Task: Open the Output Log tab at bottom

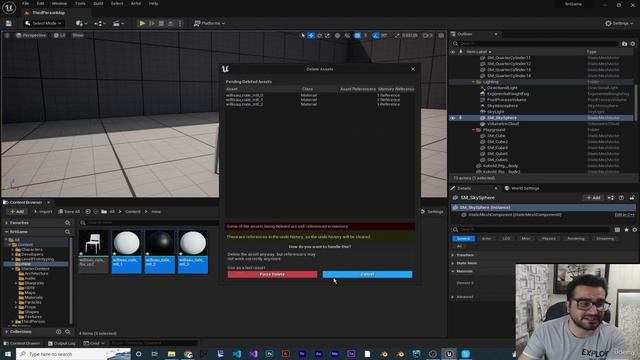Action: pos(62,343)
